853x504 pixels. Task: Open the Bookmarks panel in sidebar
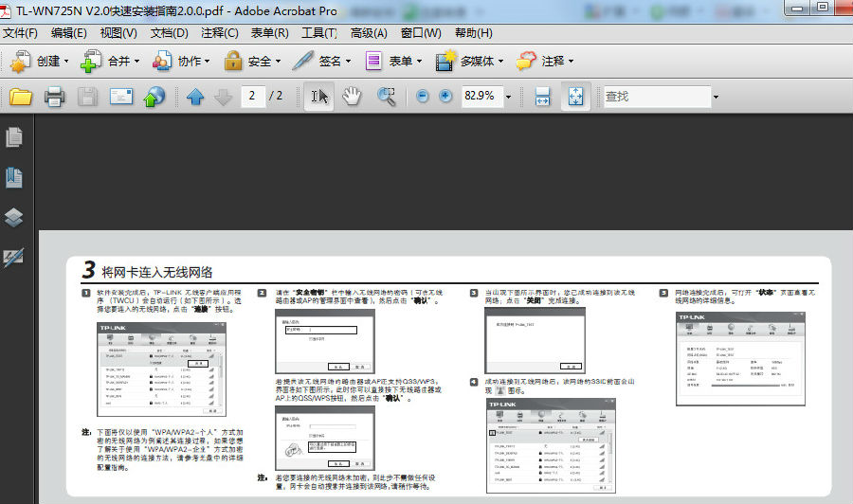point(14,177)
